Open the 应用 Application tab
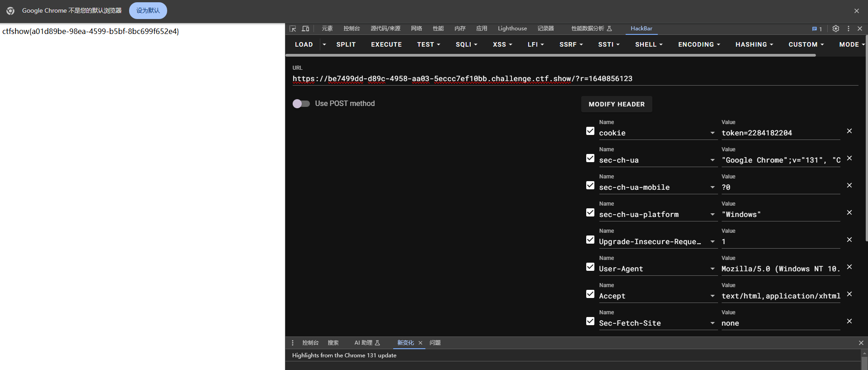 point(482,29)
